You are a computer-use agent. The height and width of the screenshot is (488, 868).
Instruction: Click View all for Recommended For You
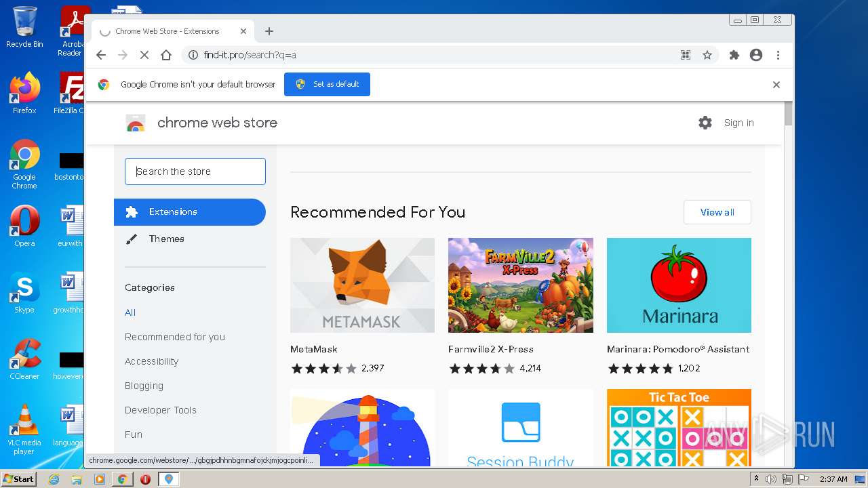(717, 212)
